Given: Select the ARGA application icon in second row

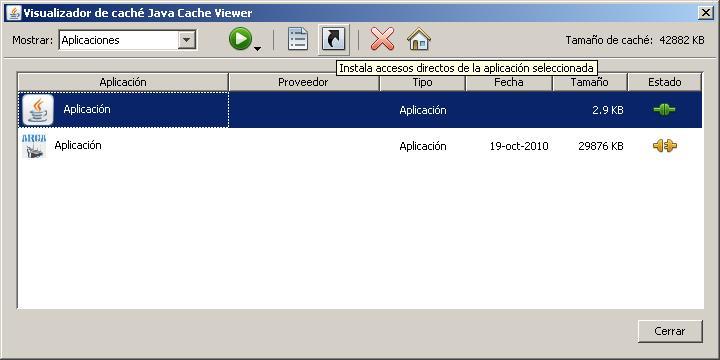Looking at the screenshot, I should pyautogui.click(x=34, y=146).
